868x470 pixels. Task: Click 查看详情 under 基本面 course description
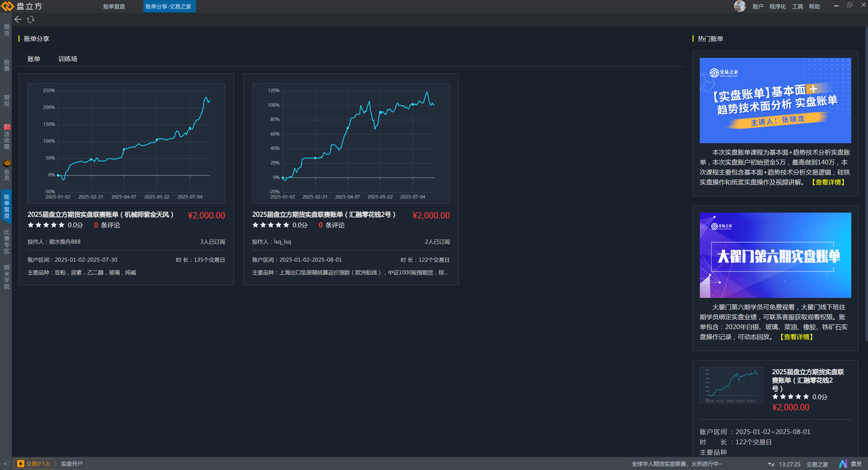point(828,182)
